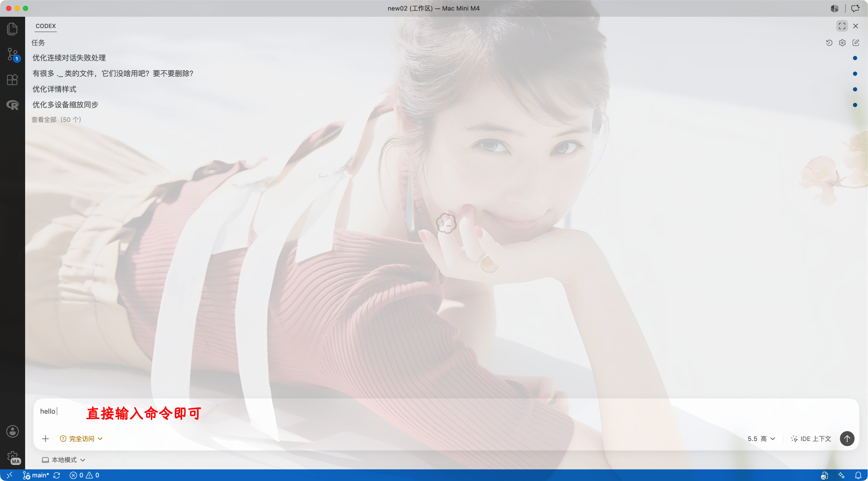Click the task history clock icon

(829, 43)
